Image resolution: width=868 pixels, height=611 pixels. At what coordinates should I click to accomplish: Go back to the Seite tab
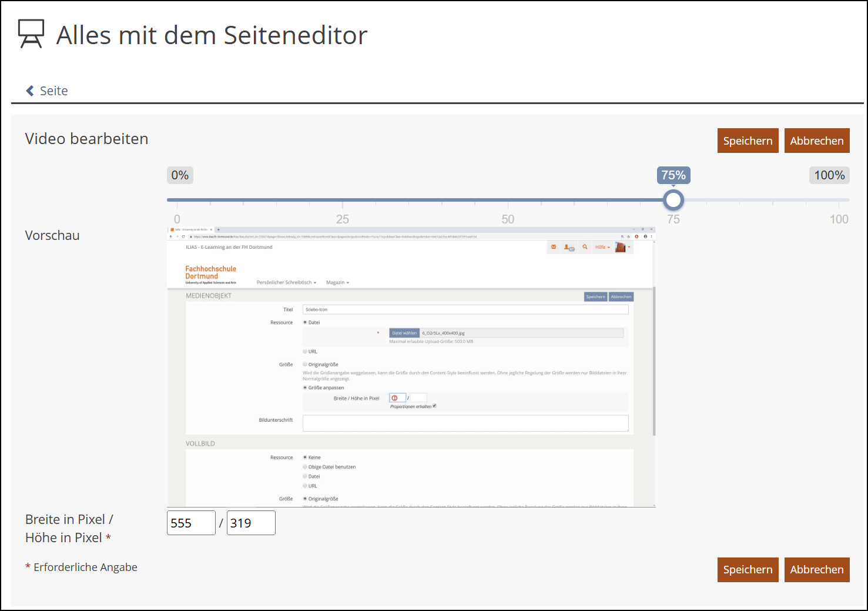[x=53, y=91]
